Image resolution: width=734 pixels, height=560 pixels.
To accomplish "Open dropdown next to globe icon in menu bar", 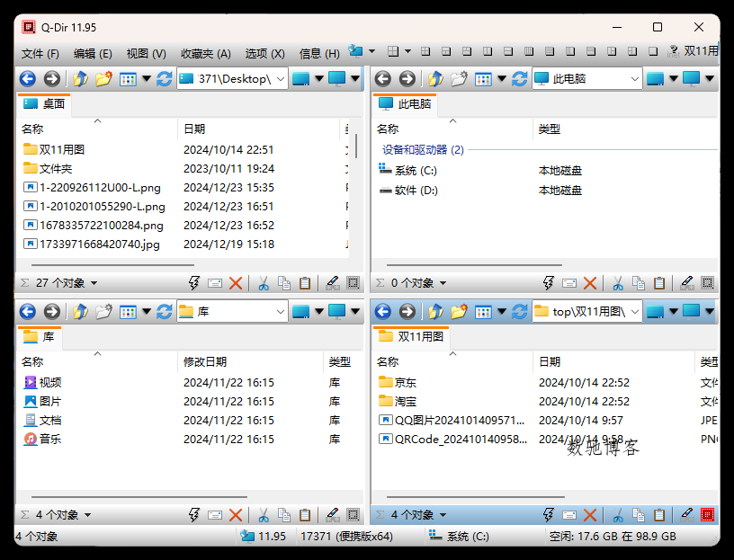I will coord(371,51).
